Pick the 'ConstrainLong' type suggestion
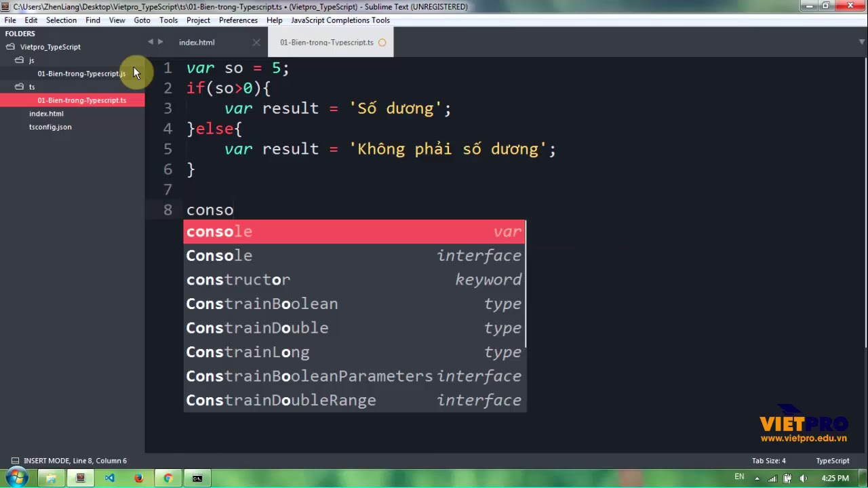The width and height of the screenshot is (868, 488). pos(354,352)
